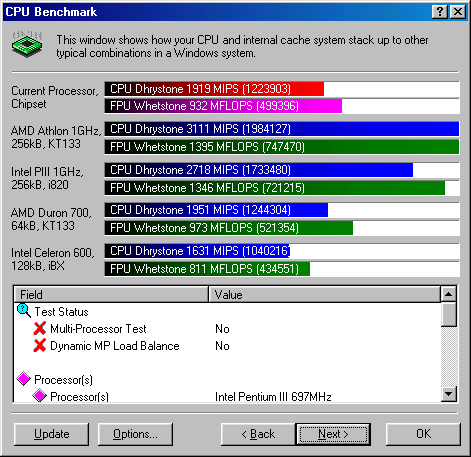471x457 pixels.
Task: Click the Duron CPU Dhrystone 1951 MIPS bar
Action: point(216,210)
